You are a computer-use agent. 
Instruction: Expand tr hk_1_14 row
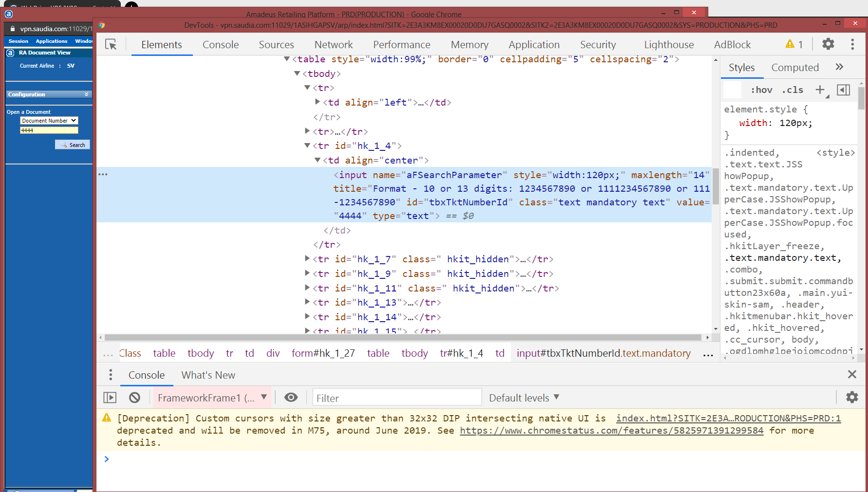click(307, 316)
